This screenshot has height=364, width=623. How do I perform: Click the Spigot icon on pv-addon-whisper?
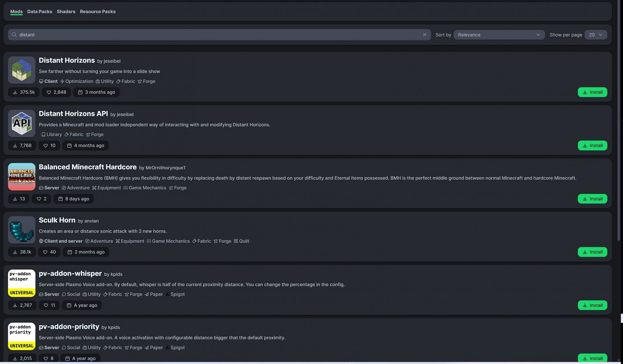(167, 294)
